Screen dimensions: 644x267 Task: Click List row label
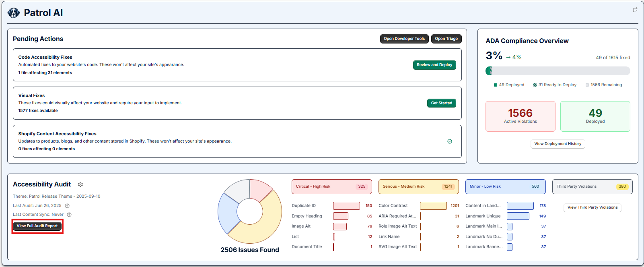click(x=295, y=237)
